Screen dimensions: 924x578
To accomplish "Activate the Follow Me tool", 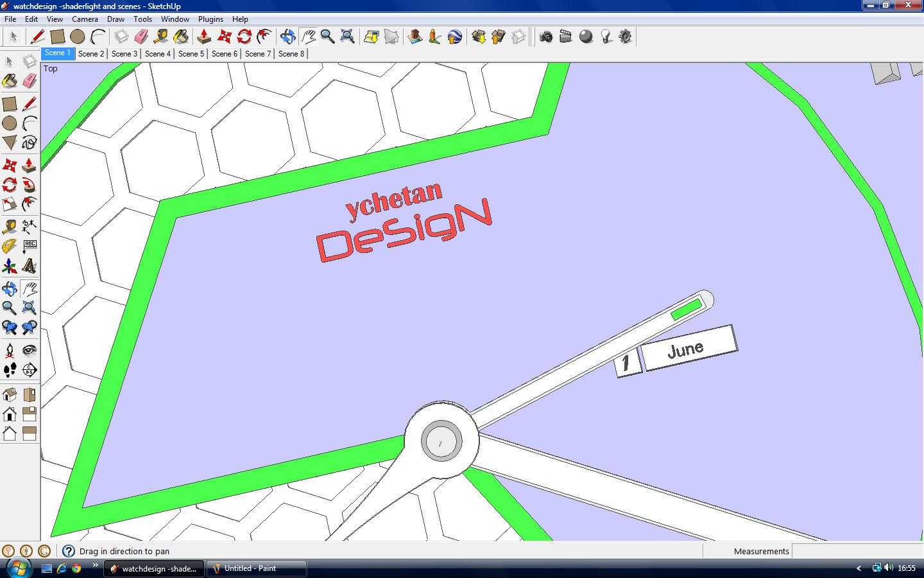I will click(29, 186).
